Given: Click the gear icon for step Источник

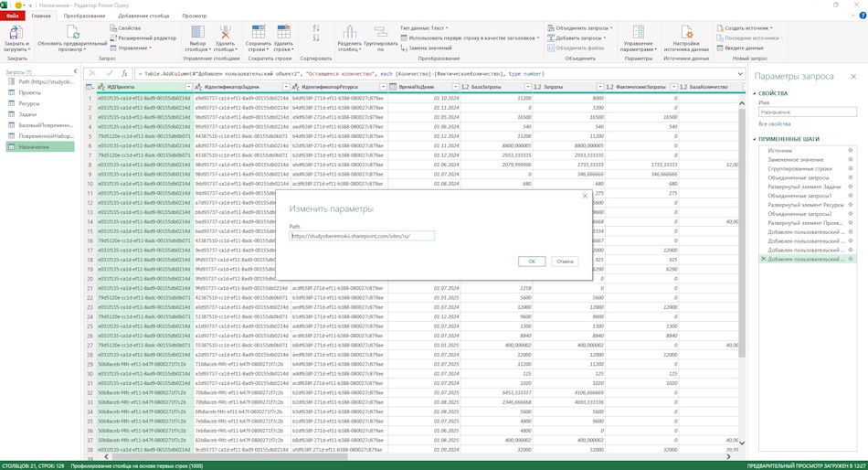Looking at the screenshot, I should click(x=851, y=150).
